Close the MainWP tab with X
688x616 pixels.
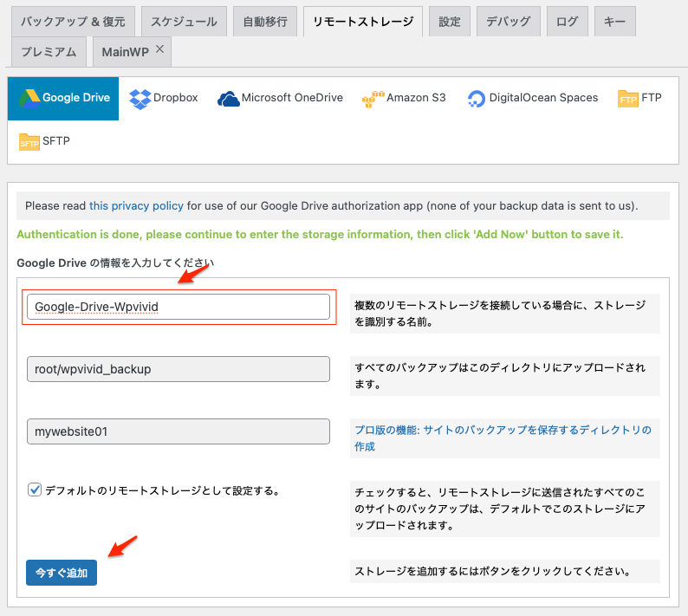[x=159, y=50]
